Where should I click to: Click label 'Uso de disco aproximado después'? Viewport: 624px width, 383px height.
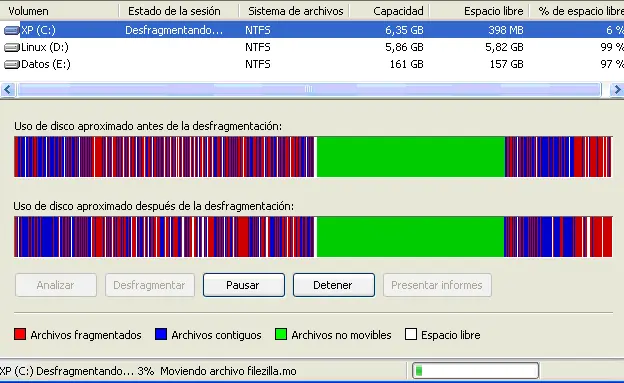point(154,206)
